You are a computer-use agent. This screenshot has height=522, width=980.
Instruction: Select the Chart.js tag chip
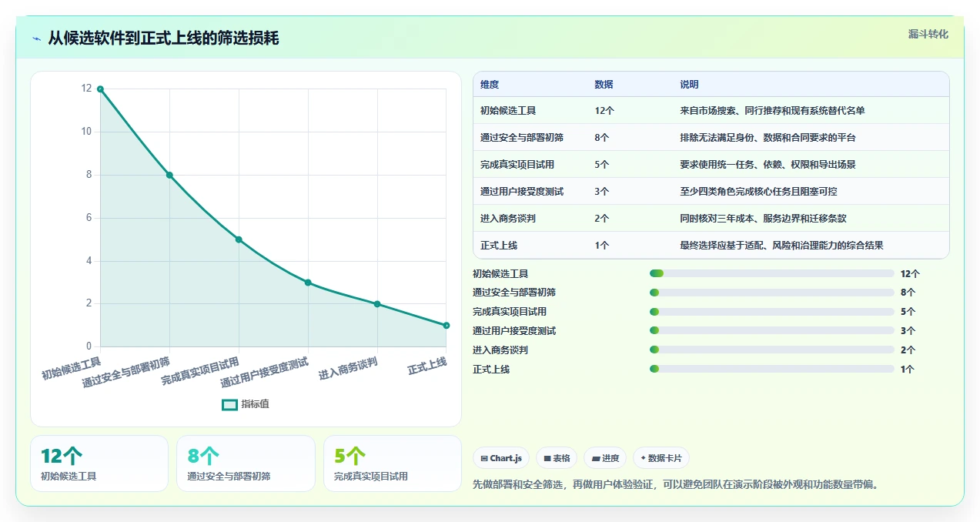501,458
